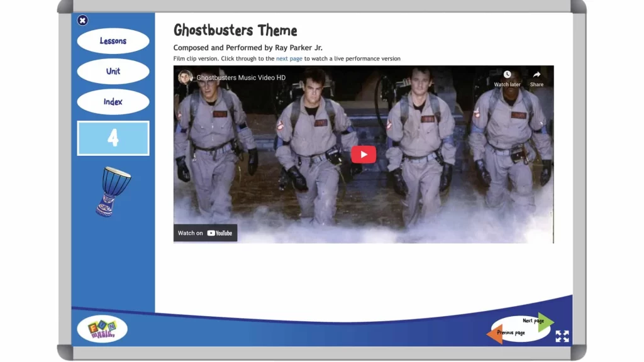644x362 pixels.
Task: Click the YouTube channel avatar
Action: [x=186, y=77]
